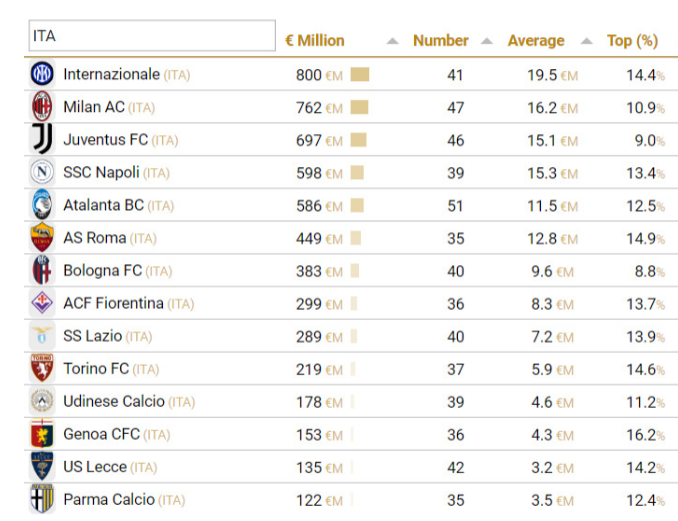Click the SSC Napoli crest icon

[42, 172]
